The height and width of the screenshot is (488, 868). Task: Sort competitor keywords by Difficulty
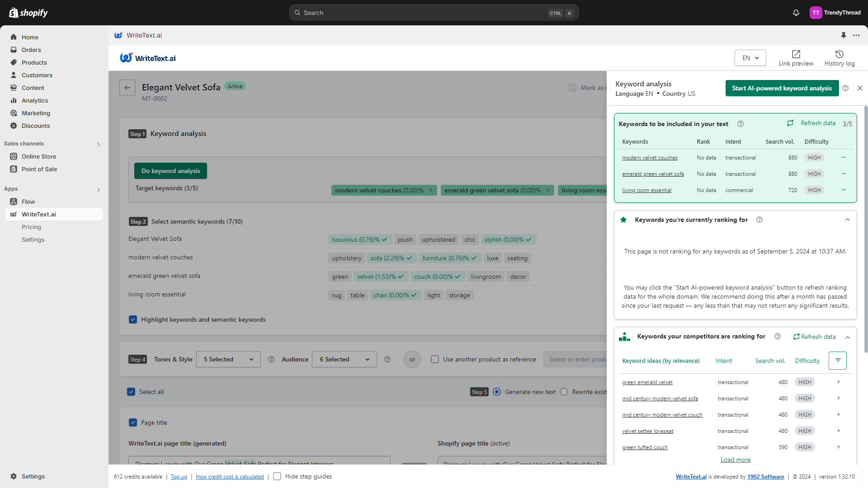tap(807, 361)
